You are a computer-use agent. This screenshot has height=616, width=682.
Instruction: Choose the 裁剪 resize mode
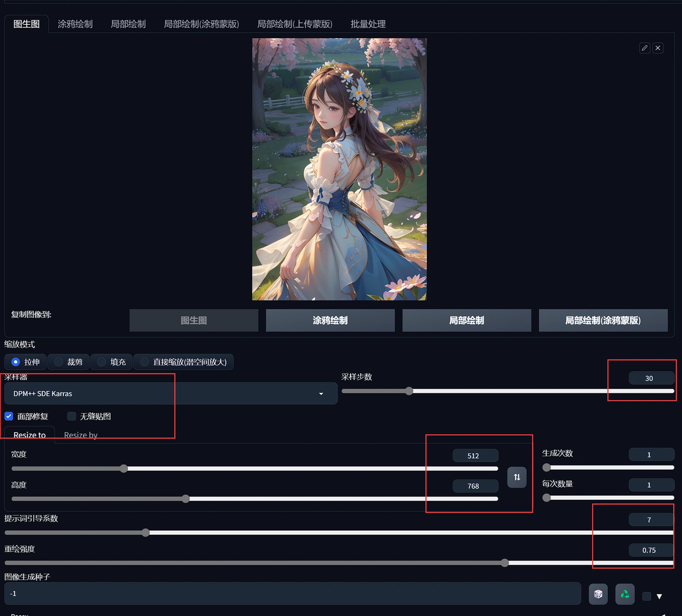click(x=68, y=362)
